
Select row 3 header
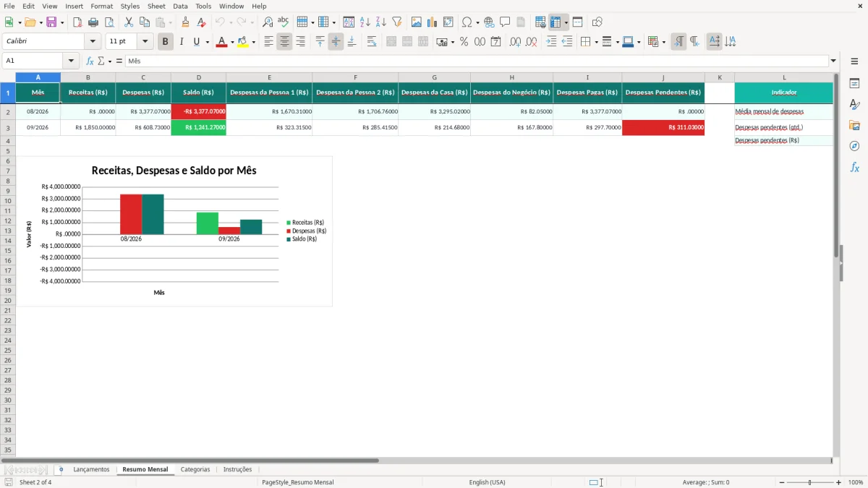(x=8, y=127)
